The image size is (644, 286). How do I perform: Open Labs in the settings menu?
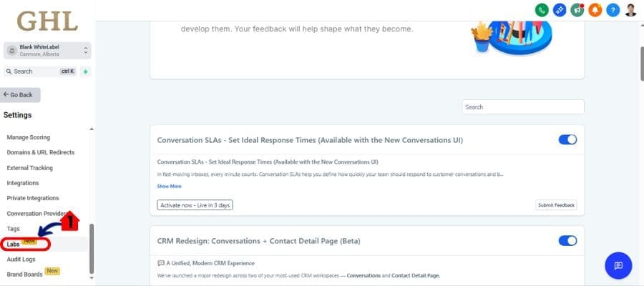pos(14,244)
